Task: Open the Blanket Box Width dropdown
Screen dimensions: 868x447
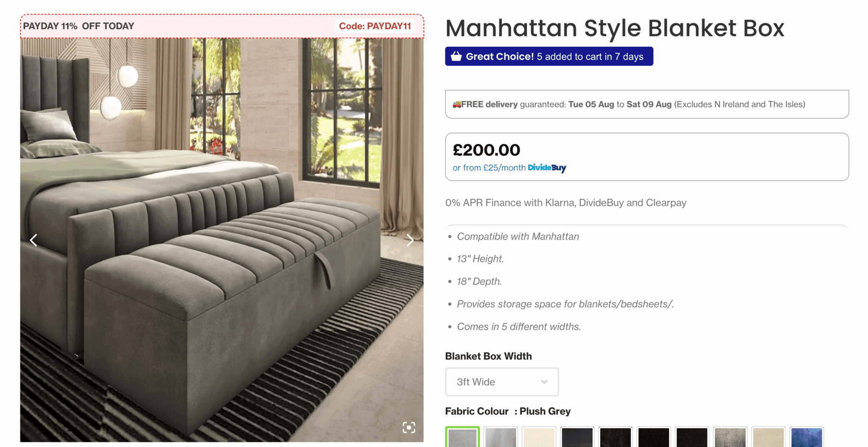Action: click(x=502, y=382)
